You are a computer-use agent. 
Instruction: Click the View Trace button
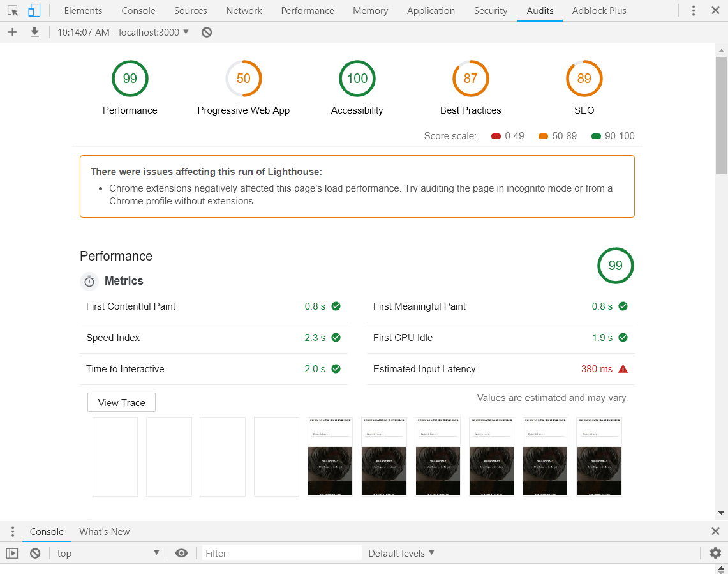(x=122, y=402)
